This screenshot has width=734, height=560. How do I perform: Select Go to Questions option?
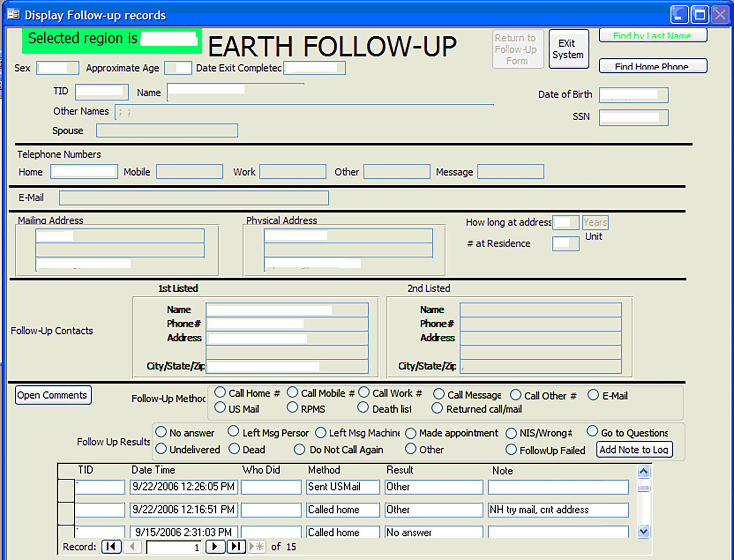592,431
